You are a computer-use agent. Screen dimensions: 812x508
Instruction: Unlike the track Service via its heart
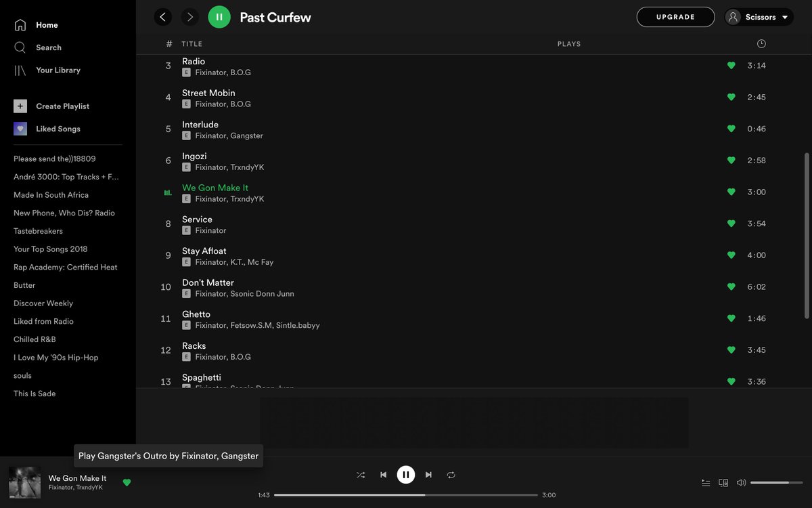(731, 224)
